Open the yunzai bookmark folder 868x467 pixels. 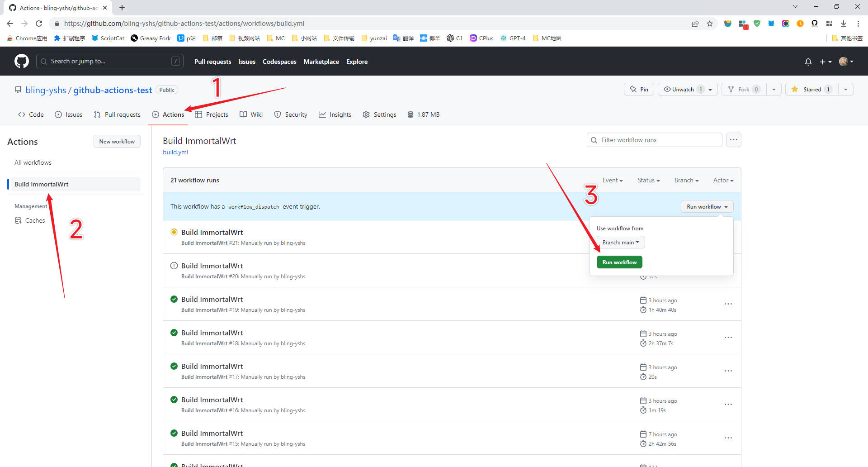coord(374,38)
